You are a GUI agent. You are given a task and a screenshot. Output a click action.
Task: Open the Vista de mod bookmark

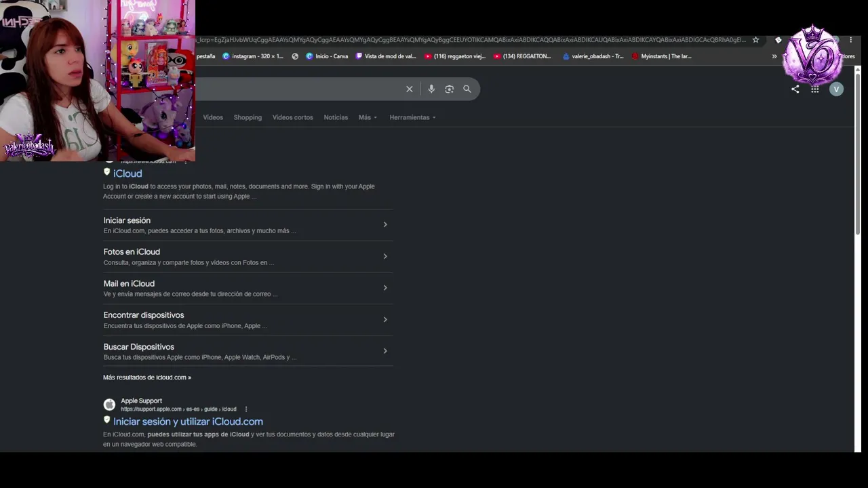[386, 56]
